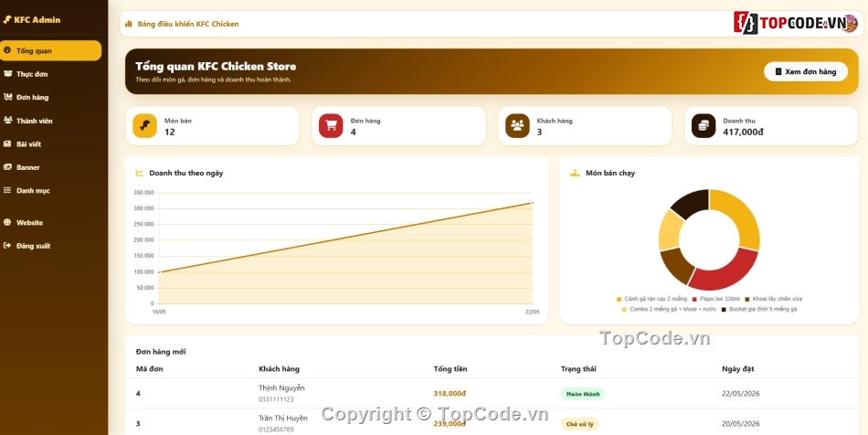The image size is (868, 435).
Task: Click the ranking icon beside Món bán chạy
Action: coord(575,174)
